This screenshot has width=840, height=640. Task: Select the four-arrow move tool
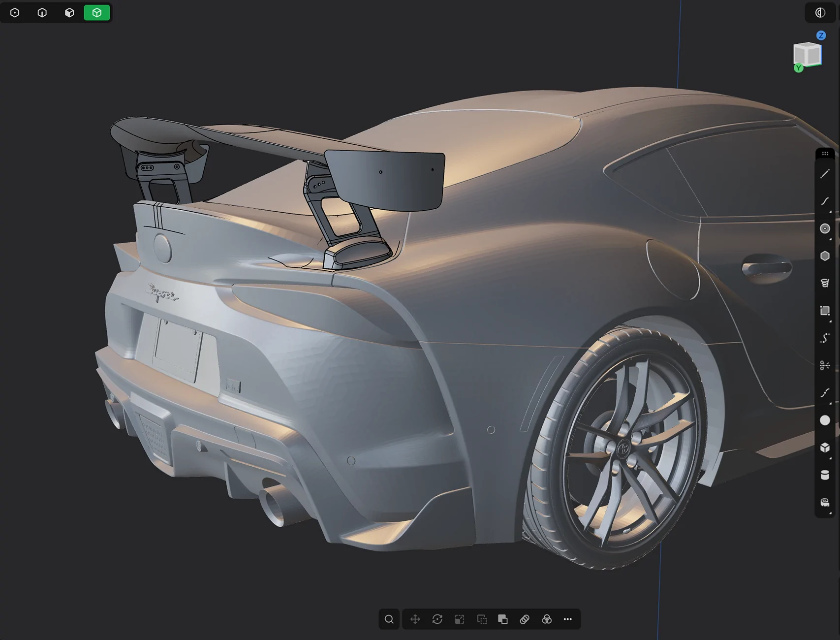pos(415,619)
